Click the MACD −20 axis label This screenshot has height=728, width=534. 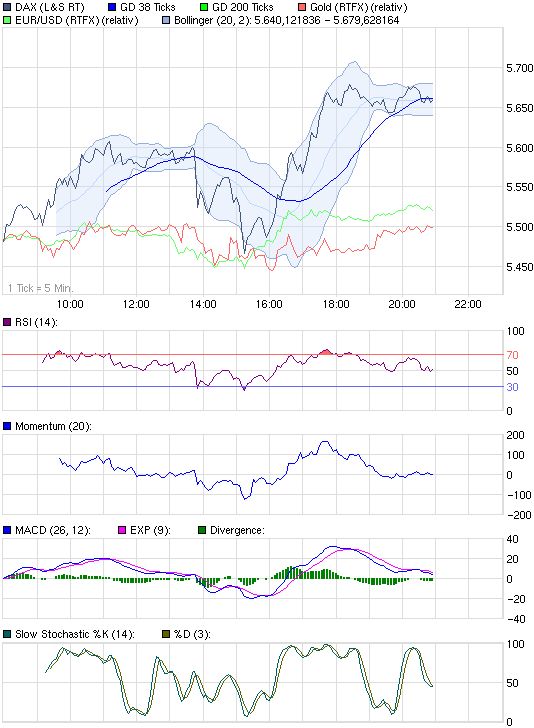click(515, 599)
